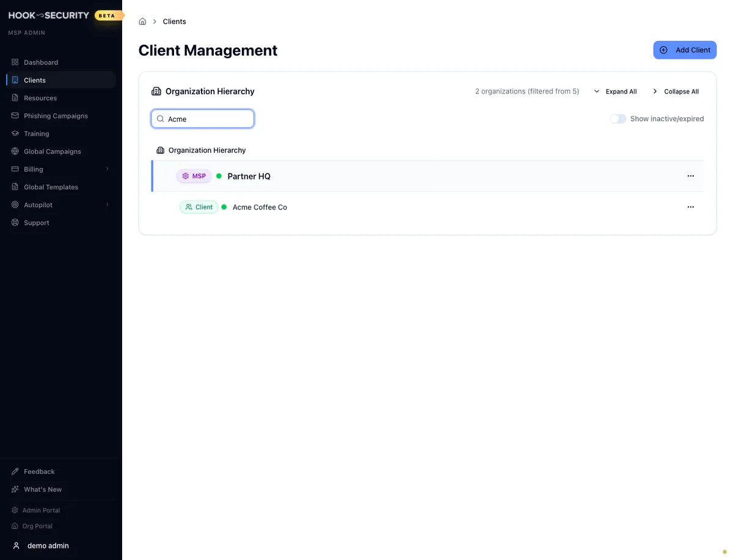Click the Clients building icon in sidebar
The height and width of the screenshot is (560, 733).
pos(15,80)
